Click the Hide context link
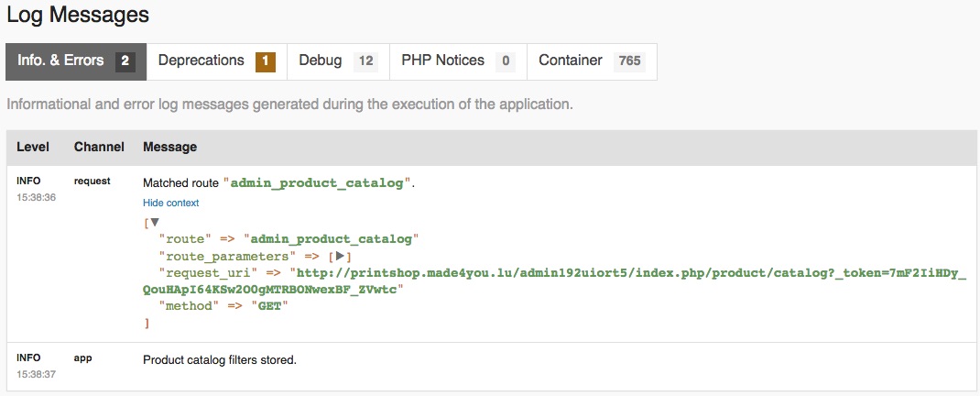This screenshot has height=396, width=980. [x=170, y=203]
